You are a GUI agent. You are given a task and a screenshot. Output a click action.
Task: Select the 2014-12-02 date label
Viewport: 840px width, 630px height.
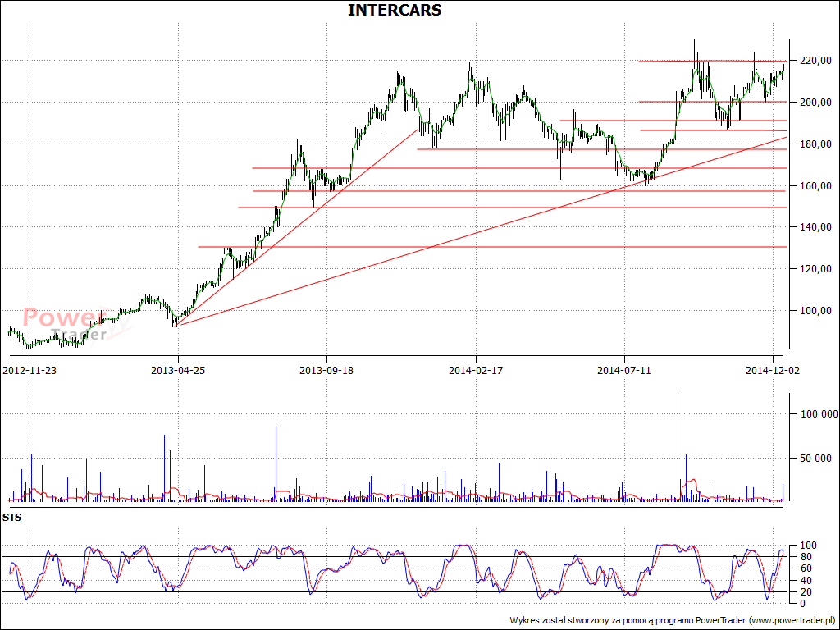[773, 370]
